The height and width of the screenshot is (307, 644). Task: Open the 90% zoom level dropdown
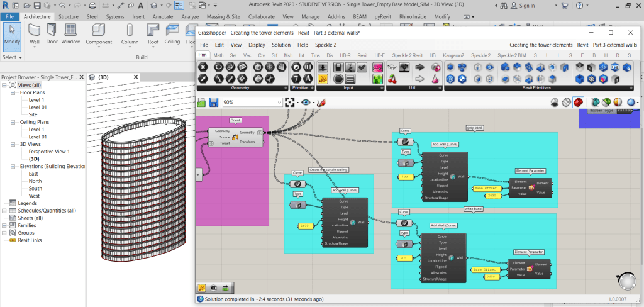coord(279,102)
